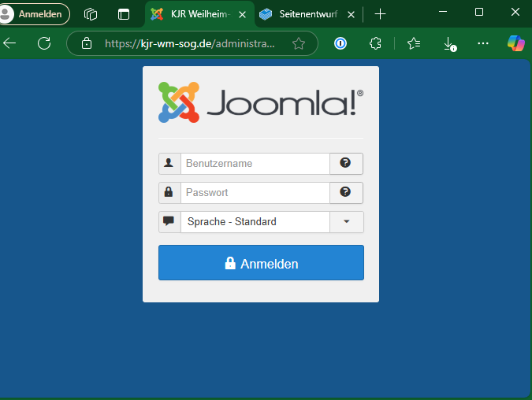
Task: Click the Joomla! logo
Action: click(x=261, y=102)
